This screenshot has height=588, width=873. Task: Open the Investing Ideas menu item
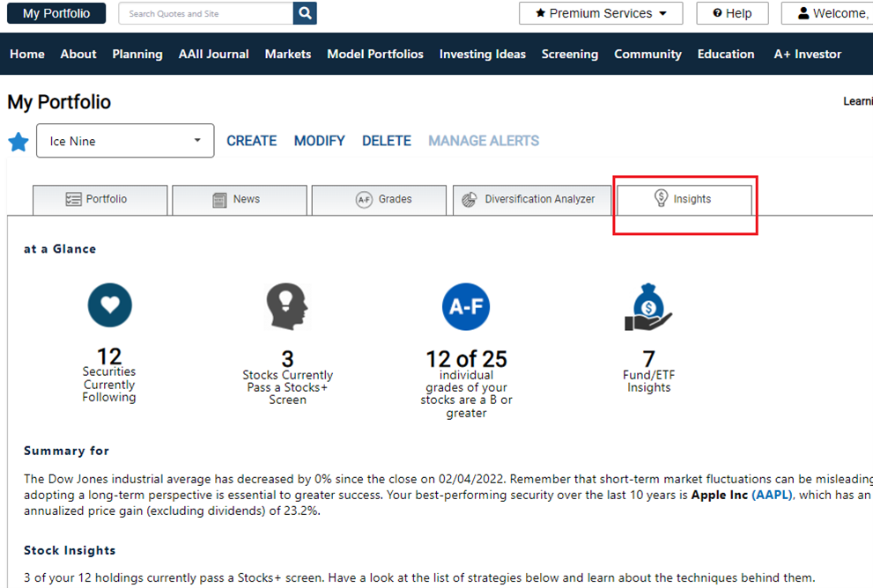point(483,54)
